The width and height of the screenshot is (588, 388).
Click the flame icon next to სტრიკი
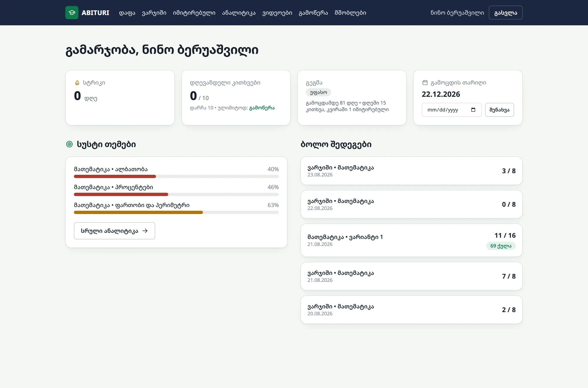(77, 83)
